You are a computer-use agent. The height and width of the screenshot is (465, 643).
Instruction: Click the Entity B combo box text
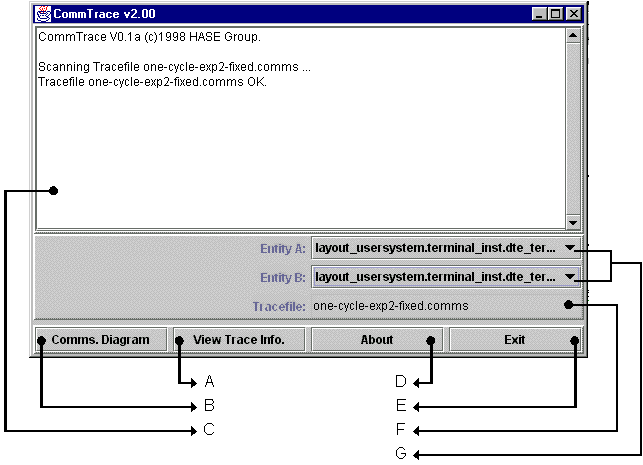pyautogui.click(x=434, y=277)
